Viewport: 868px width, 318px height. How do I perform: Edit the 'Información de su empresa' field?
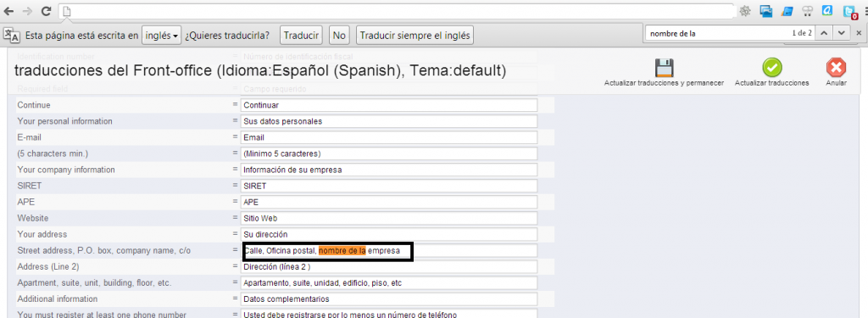[389, 170]
